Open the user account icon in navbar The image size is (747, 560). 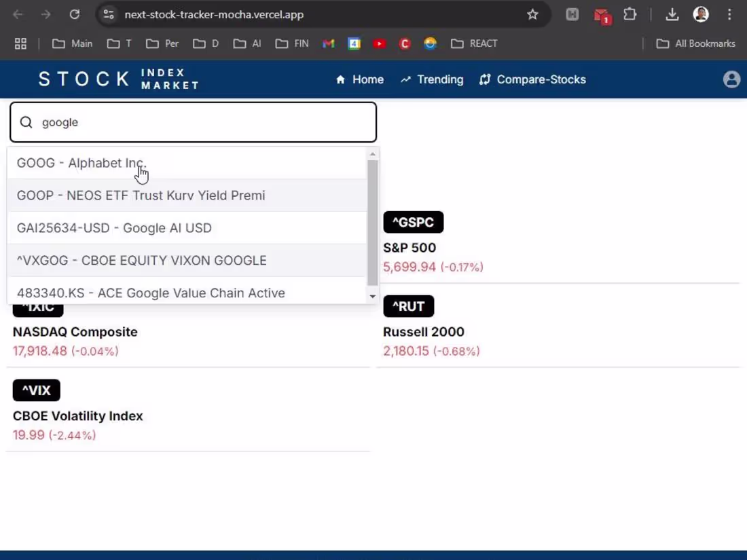[731, 79]
